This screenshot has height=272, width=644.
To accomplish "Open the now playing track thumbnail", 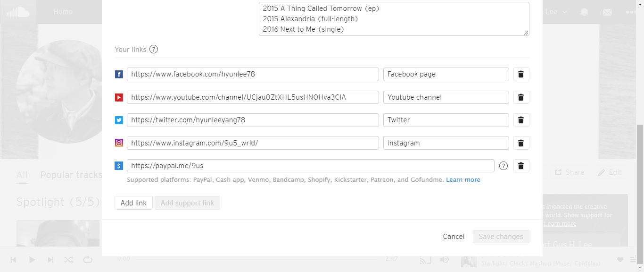I will click(x=469, y=260).
